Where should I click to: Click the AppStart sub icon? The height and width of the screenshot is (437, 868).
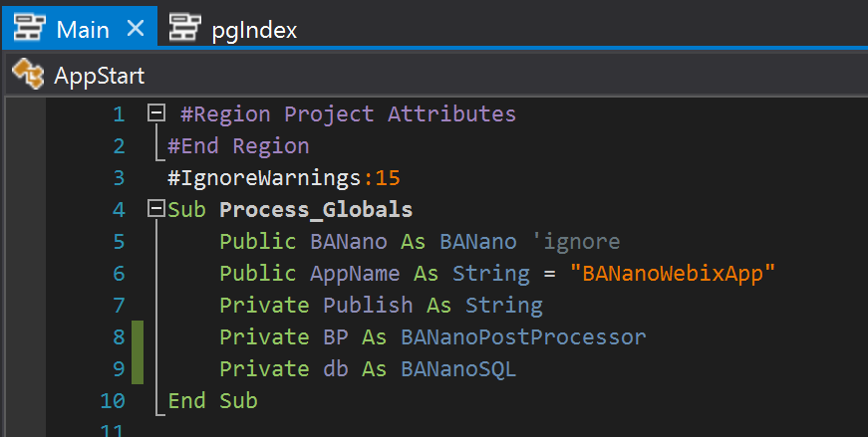coord(28,76)
